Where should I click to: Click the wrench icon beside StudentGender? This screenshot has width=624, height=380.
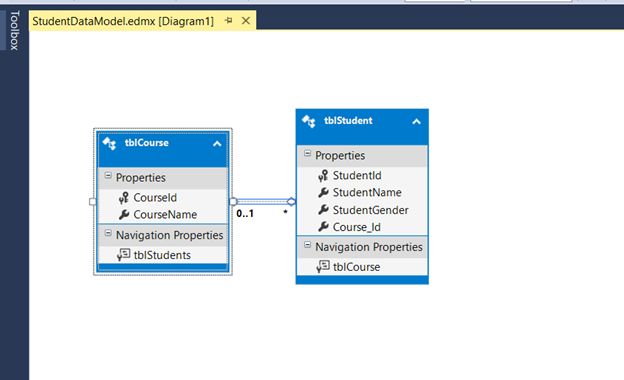324,210
